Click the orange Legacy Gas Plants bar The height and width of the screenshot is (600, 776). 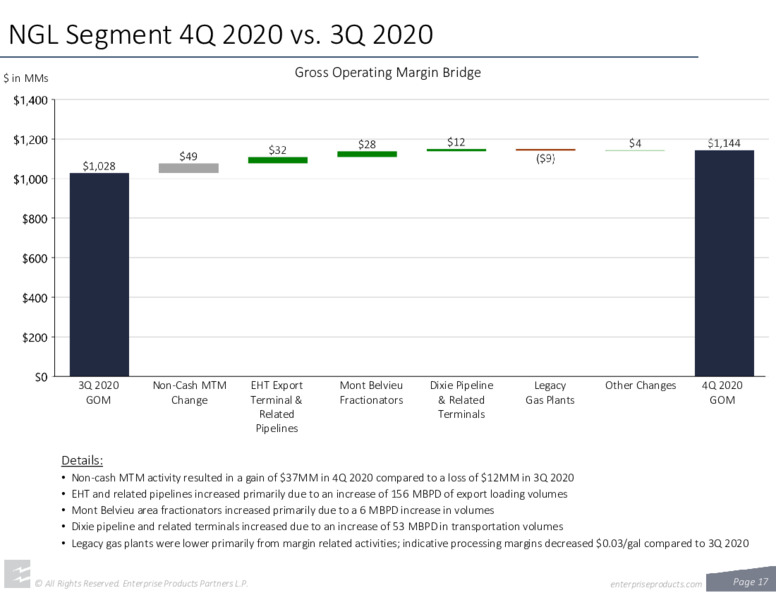click(545, 150)
